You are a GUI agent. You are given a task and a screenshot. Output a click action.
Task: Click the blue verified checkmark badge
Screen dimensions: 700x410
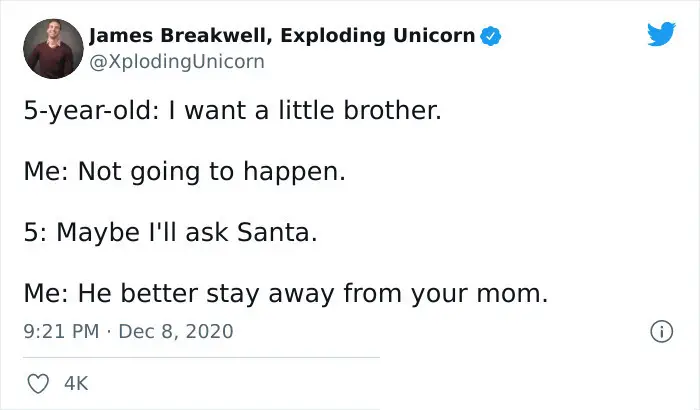pyautogui.click(x=491, y=36)
